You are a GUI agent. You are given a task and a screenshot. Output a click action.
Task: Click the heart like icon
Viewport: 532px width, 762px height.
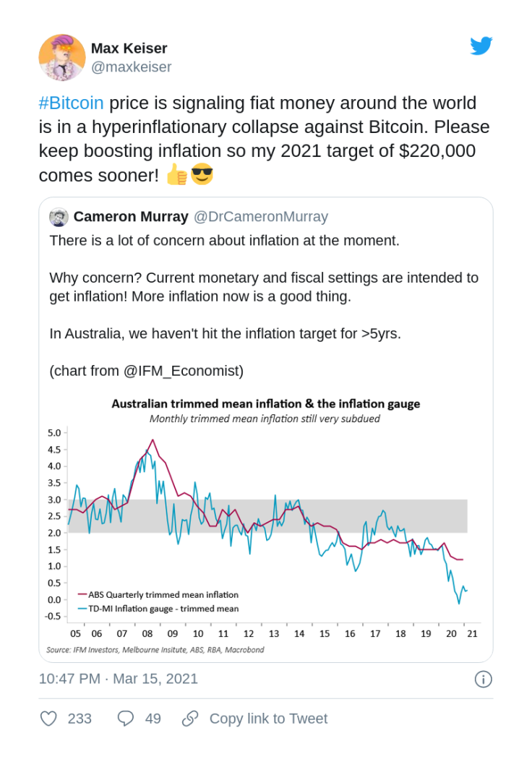click(48, 719)
